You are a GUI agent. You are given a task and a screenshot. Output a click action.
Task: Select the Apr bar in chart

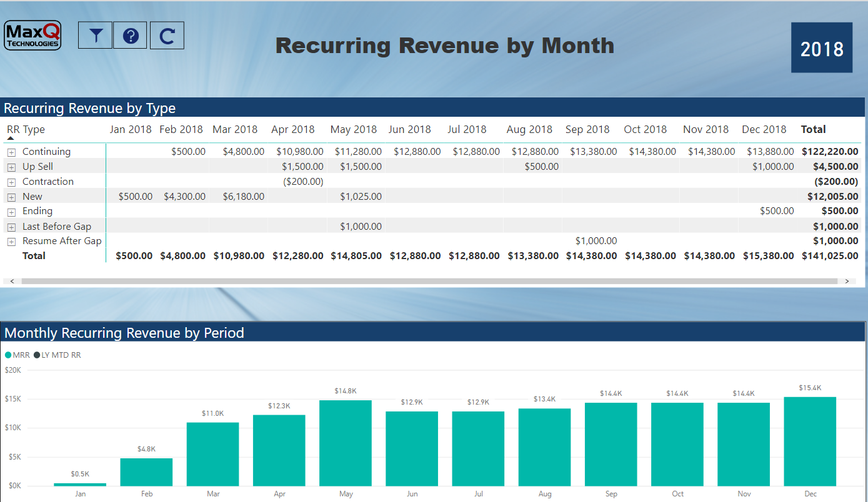click(x=279, y=450)
